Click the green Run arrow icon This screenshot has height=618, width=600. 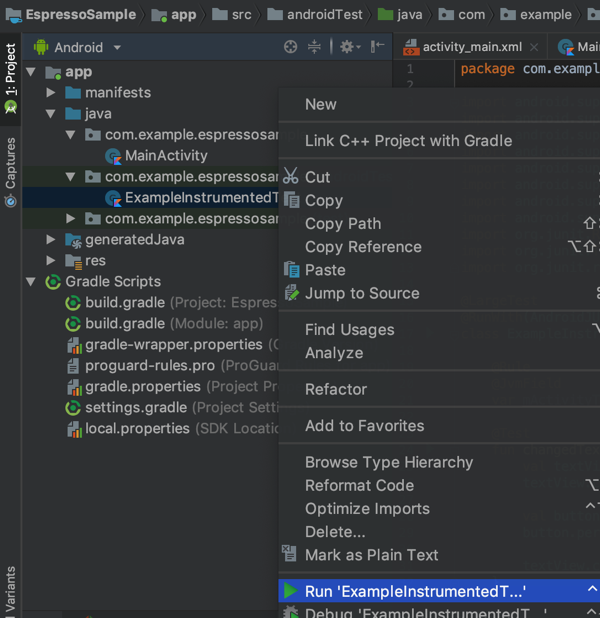point(290,591)
